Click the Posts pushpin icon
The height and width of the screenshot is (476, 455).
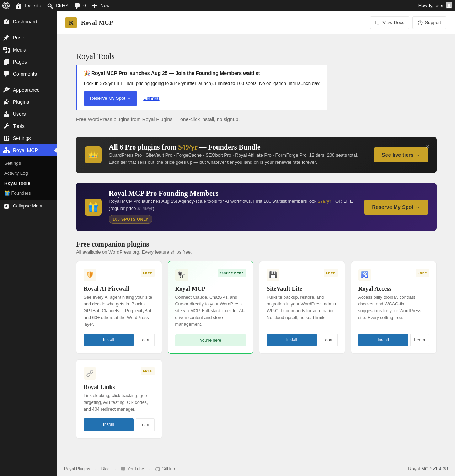click(x=6, y=38)
